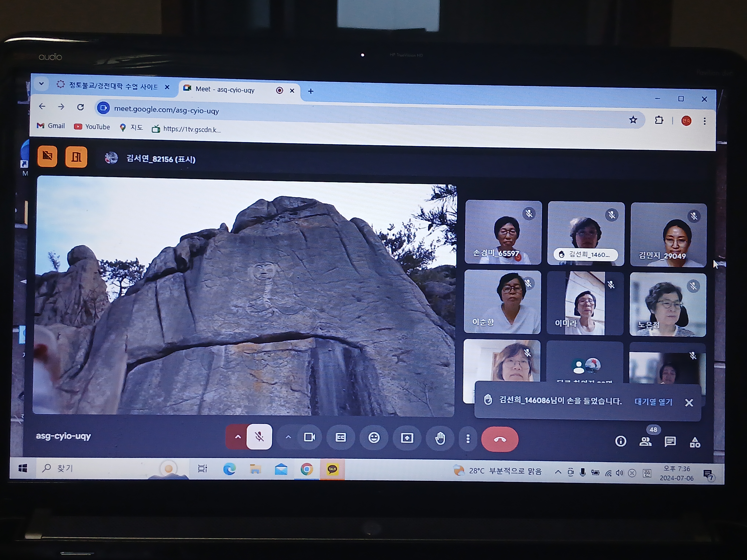Screen dimensions: 747x560
Task: Open the meeting details info icon
Action: (x=621, y=441)
